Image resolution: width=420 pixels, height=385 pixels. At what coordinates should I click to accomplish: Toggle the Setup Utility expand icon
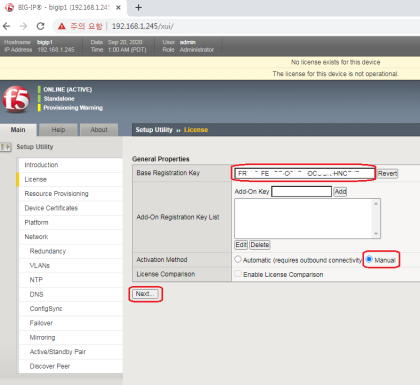6,147
